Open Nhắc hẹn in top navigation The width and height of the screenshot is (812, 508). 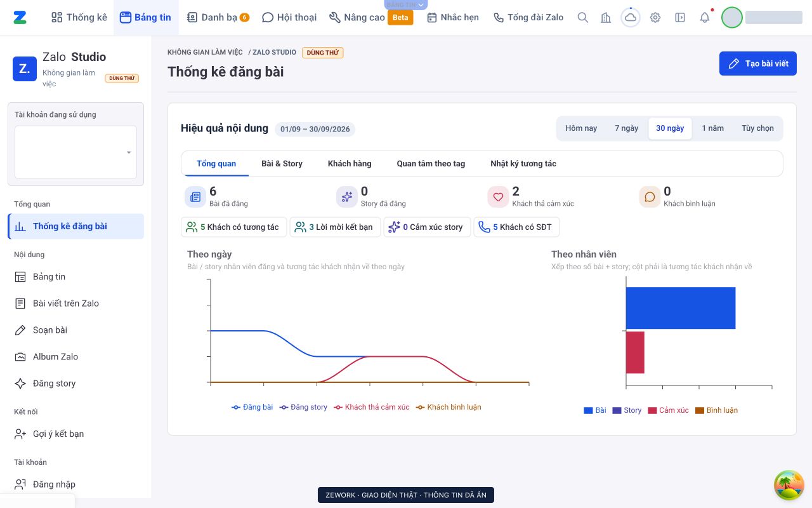coord(453,17)
